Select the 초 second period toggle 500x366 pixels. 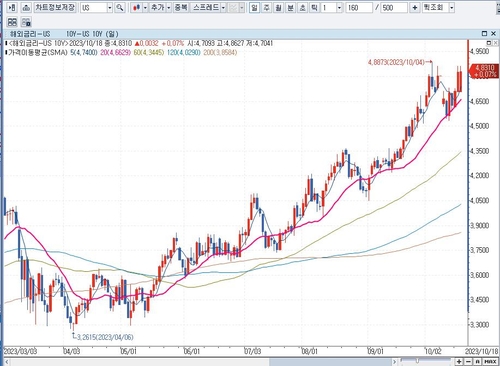point(302,7)
